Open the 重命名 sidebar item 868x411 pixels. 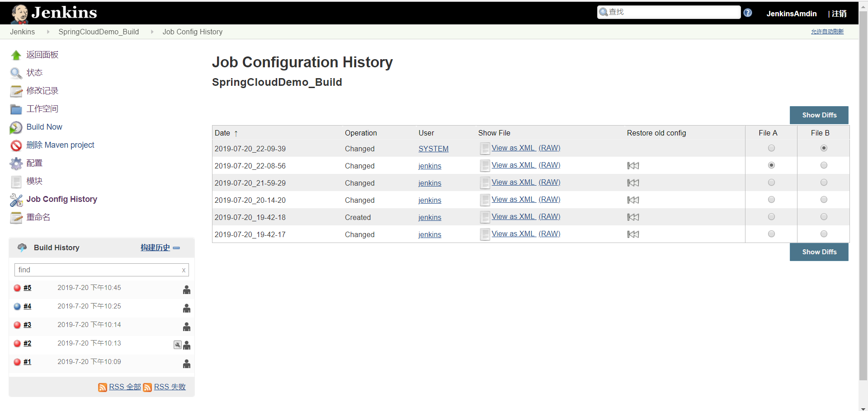pos(38,217)
